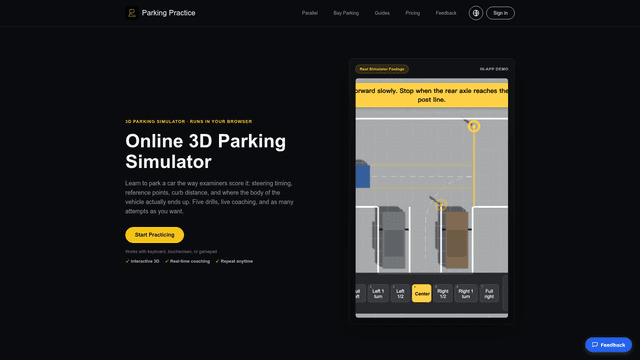640x360 pixels.
Task: Open the Parallel menu item
Action: click(x=310, y=13)
